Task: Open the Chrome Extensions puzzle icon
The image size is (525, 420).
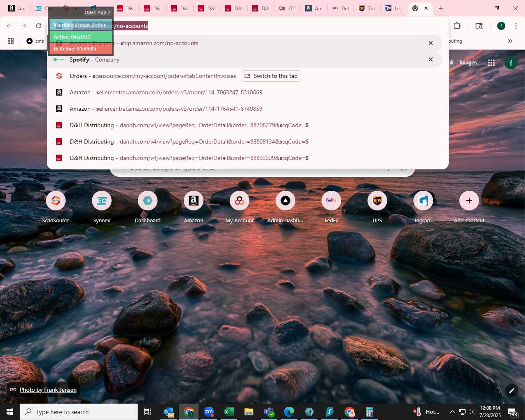Action: pyautogui.click(x=457, y=26)
